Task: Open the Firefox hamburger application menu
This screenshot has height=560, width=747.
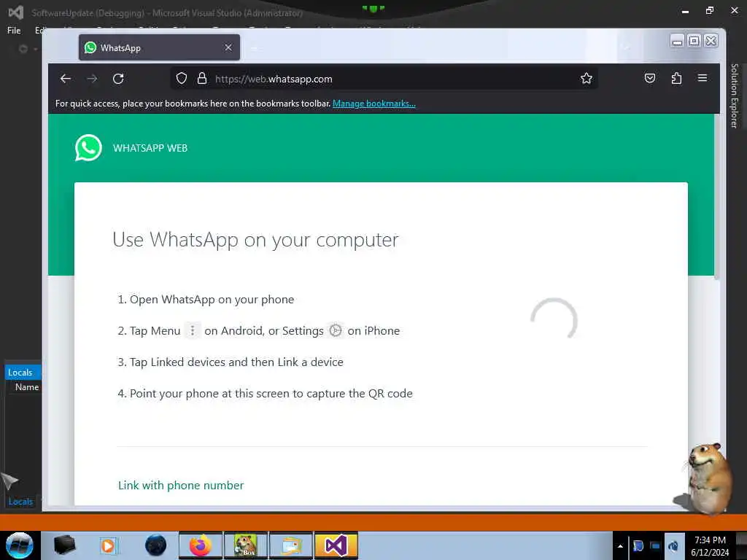Action: click(x=703, y=78)
